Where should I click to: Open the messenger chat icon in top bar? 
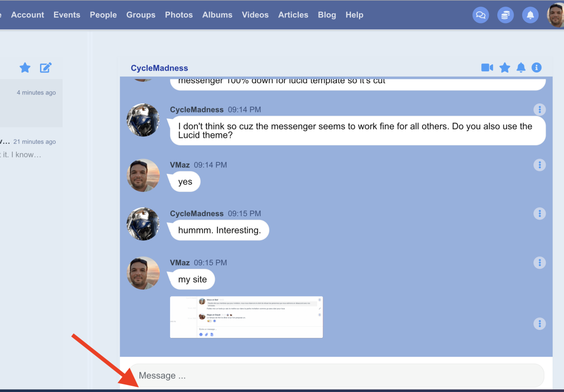click(480, 15)
